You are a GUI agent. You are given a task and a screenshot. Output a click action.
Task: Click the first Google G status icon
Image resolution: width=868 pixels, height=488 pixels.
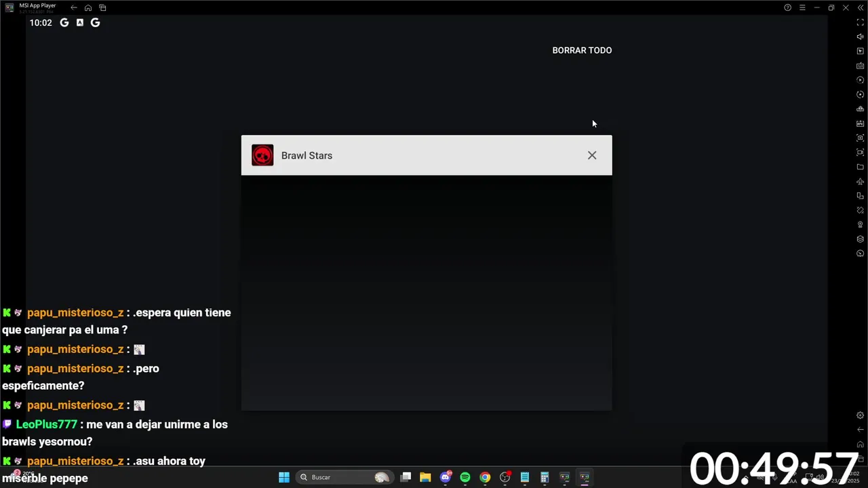click(x=64, y=22)
